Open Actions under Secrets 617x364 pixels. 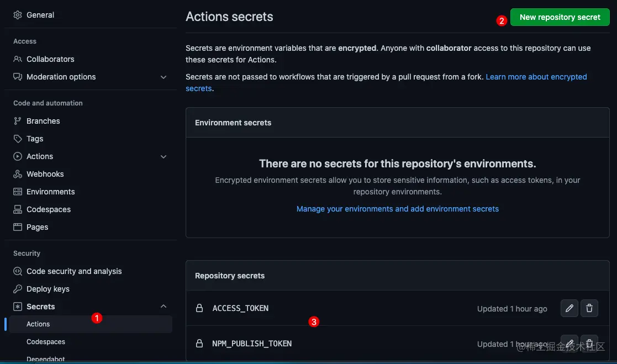point(38,324)
